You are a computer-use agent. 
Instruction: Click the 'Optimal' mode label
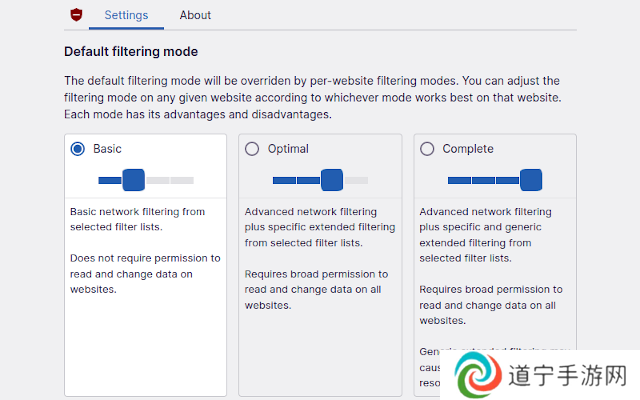point(288,149)
